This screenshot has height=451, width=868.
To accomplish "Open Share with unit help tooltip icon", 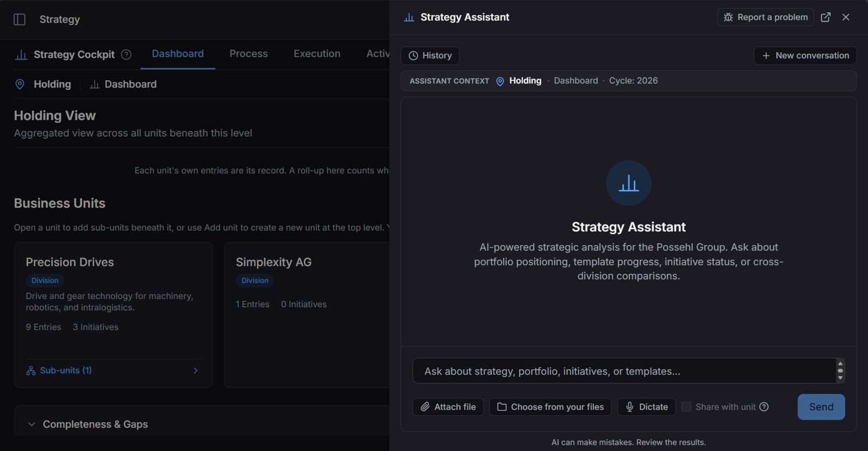I will tap(764, 406).
